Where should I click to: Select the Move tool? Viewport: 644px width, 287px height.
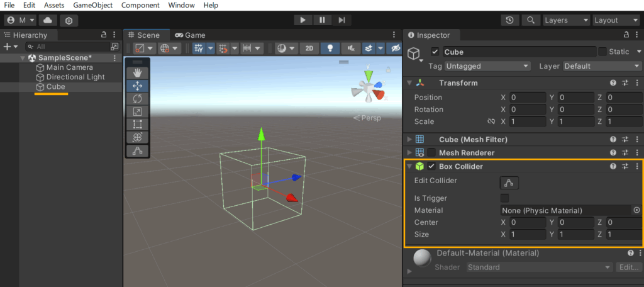point(137,86)
